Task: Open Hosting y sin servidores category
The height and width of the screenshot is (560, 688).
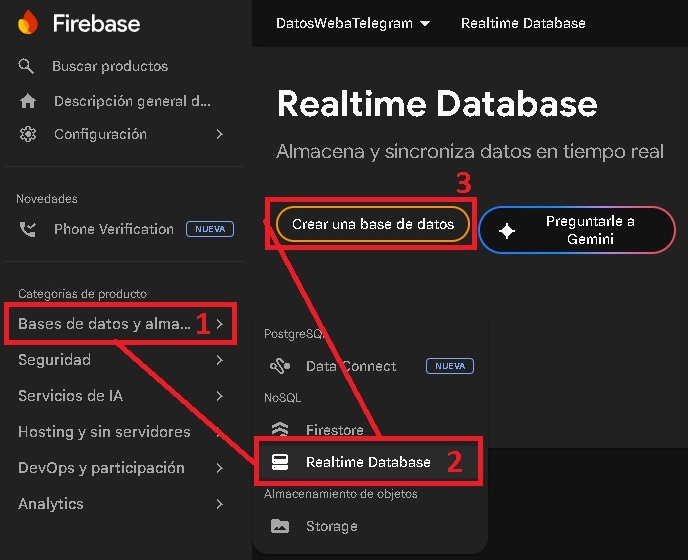Action: [121, 432]
